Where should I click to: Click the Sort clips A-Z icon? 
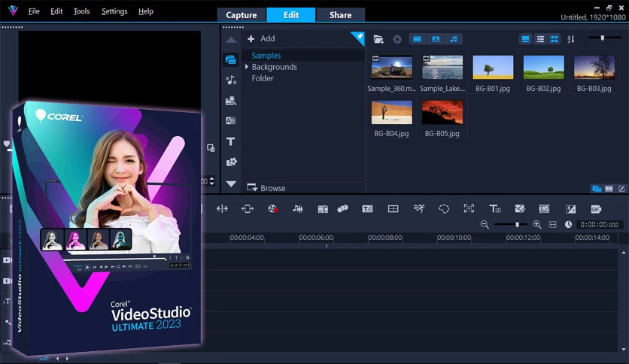pos(570,39)
